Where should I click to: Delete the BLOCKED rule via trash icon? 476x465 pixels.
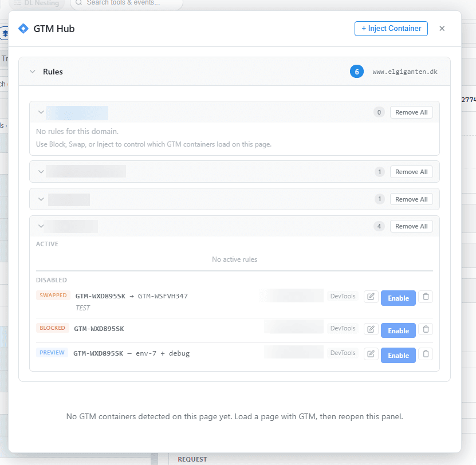[x=426, y=329]
